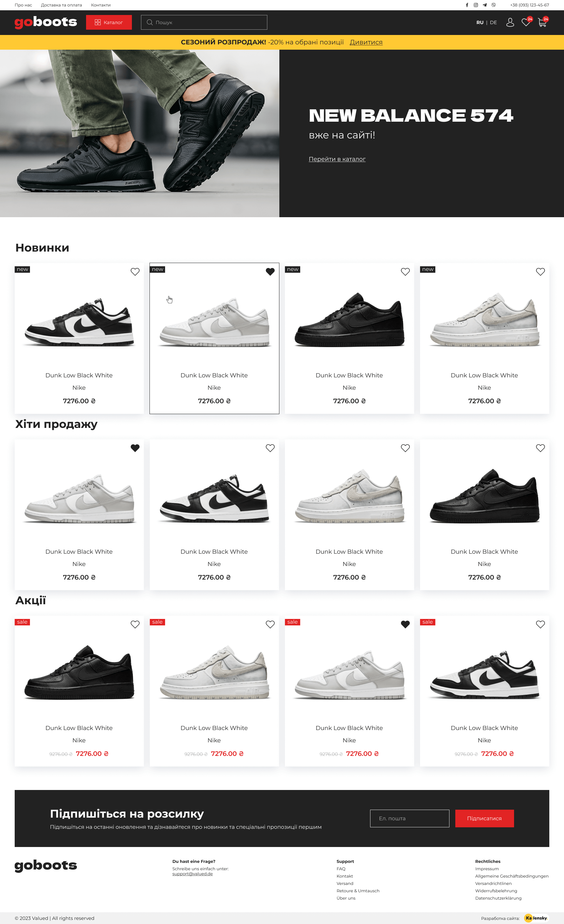
Task: Open Доставка та оплата page
Action: pos(61,5)
